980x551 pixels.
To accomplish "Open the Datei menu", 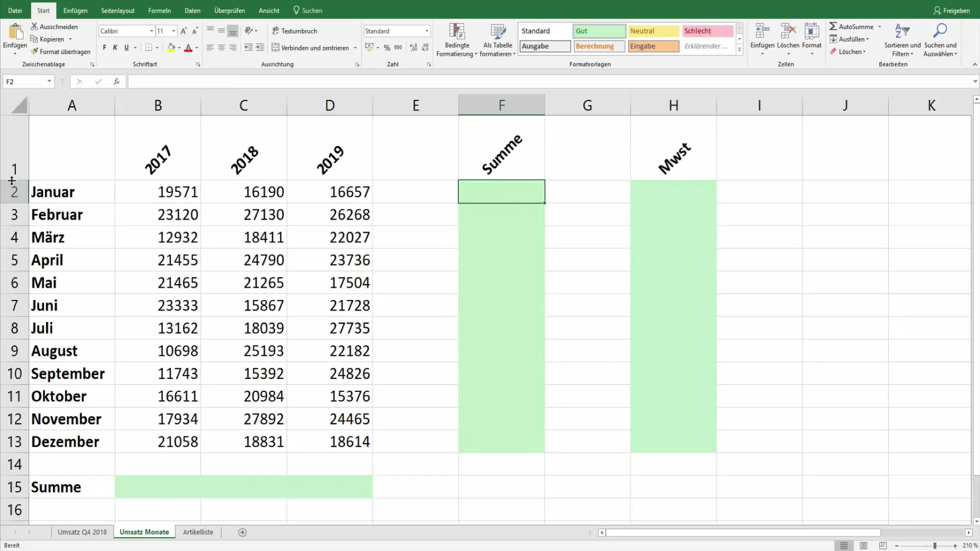I will coord(15,10).
